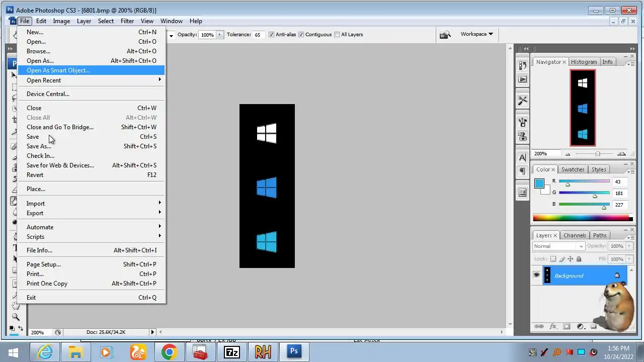Open the Filter menu
The width and height of the screenshot is (644, 362).
127,21
